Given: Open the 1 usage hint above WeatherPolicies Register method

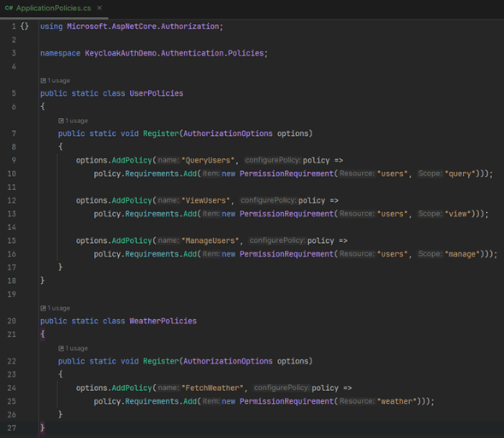Looking at the screenshot, I should click(x=73, y=348).
